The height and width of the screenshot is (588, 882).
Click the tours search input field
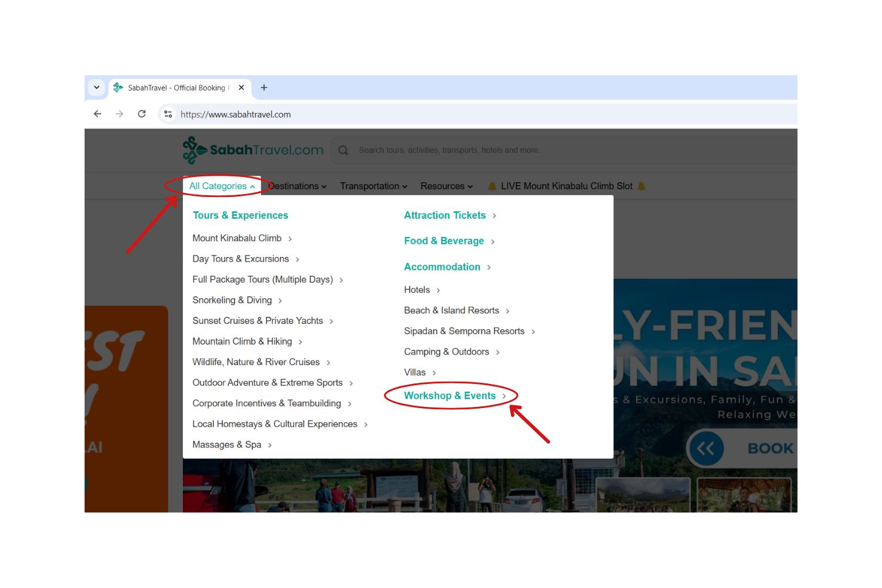[529, 151]
